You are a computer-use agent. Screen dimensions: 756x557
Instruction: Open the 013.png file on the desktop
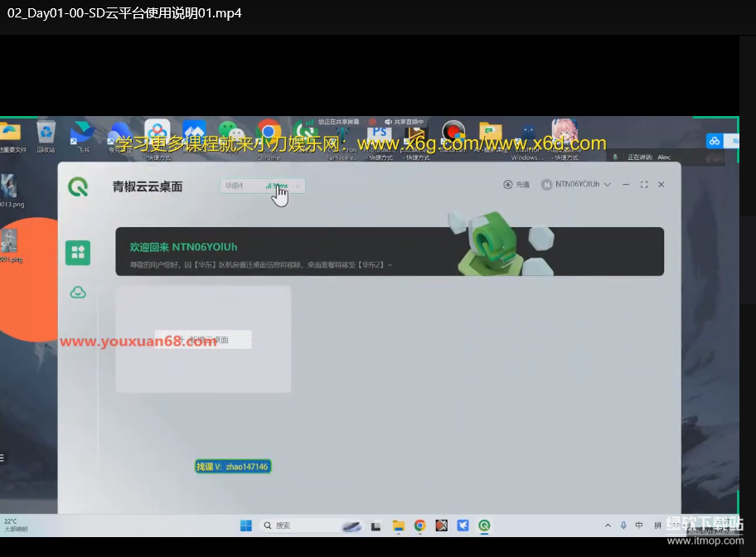tap(11, 191)
